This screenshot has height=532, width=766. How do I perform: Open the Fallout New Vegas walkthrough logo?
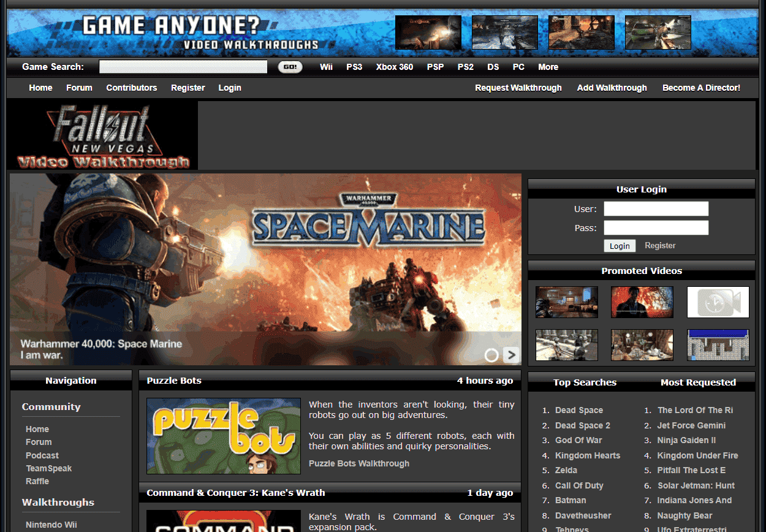point(103,136)
